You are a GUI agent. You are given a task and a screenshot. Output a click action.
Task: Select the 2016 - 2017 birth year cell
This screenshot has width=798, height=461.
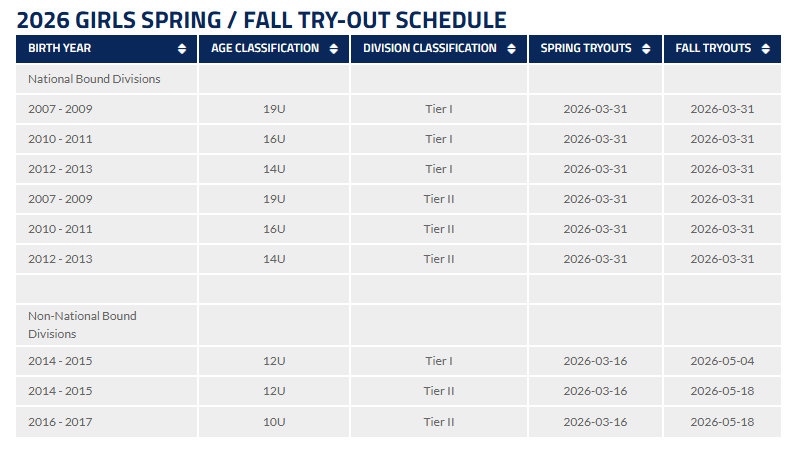(60, 422)
